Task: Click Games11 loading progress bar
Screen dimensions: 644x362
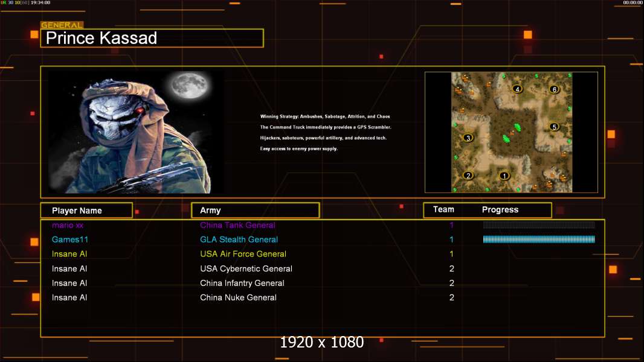Action: point(539,240)
